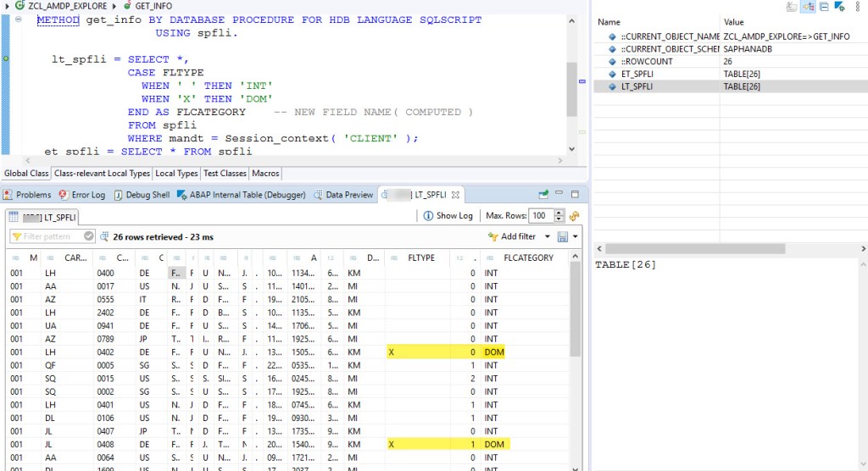Click the Add filter button
Screen dimensions: 868x471
(512, 236)
